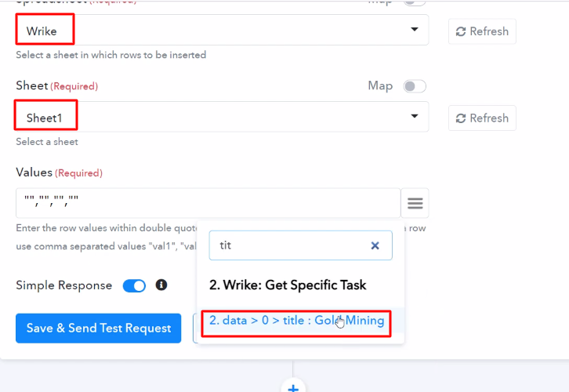This screenshot has width=569, height=392.
Task: Click the search box containing 'tit'
Action: (x=300, y=245)
